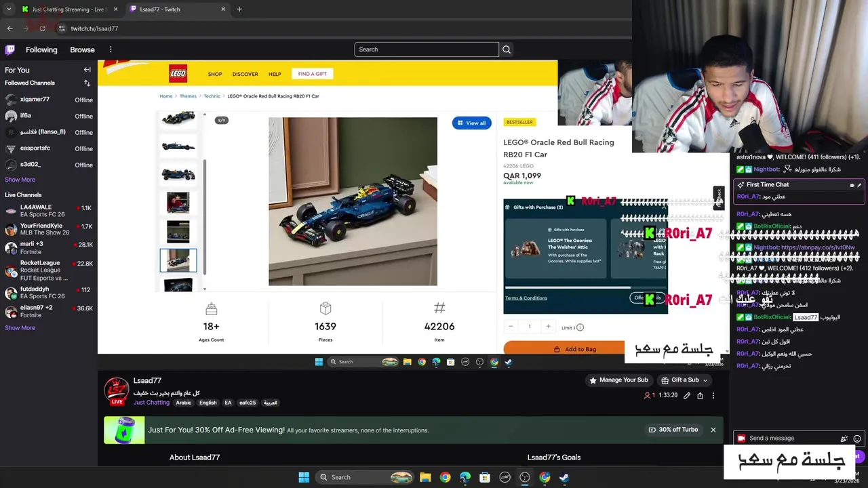Expand Followed Channels with Show More
Image resolution: width=868 pixels, height=488 pixels.
(20, 180)
